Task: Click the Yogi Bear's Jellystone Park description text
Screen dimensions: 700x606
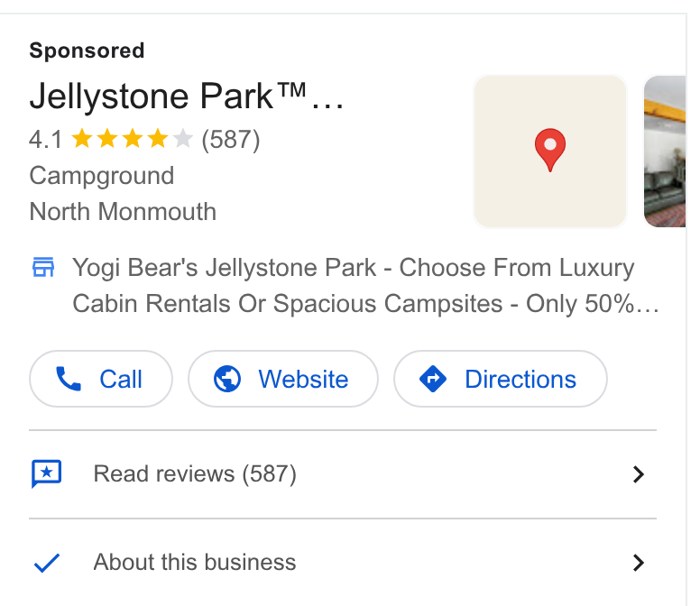Action: coord(366,286)
